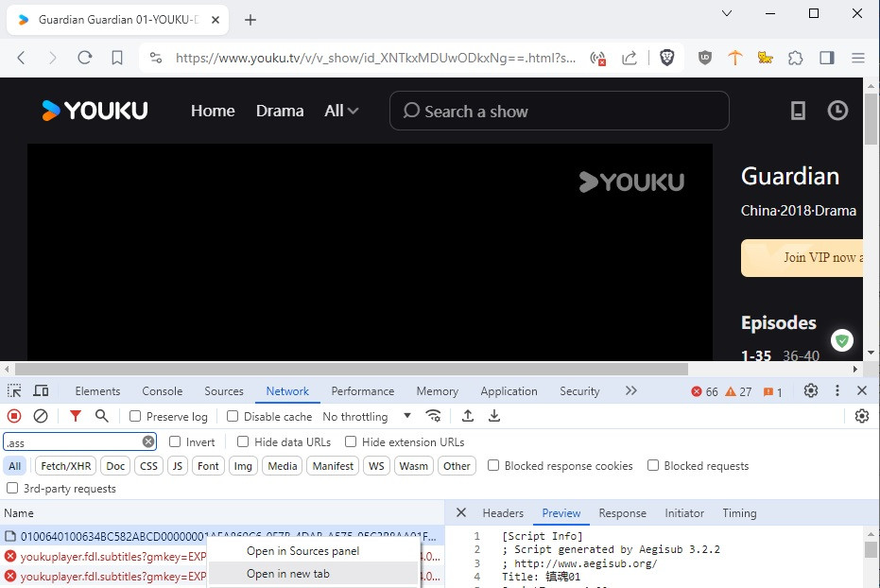Open Youku watch history clock icon

[x=837, y=111]
